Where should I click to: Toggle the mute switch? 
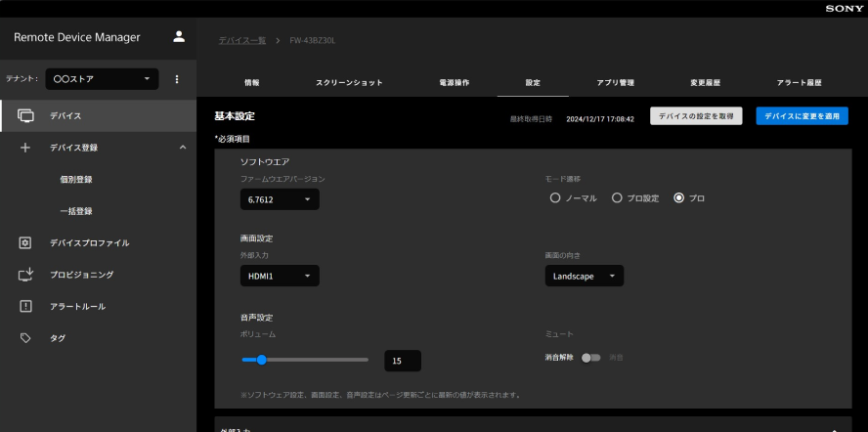(590, 358)
